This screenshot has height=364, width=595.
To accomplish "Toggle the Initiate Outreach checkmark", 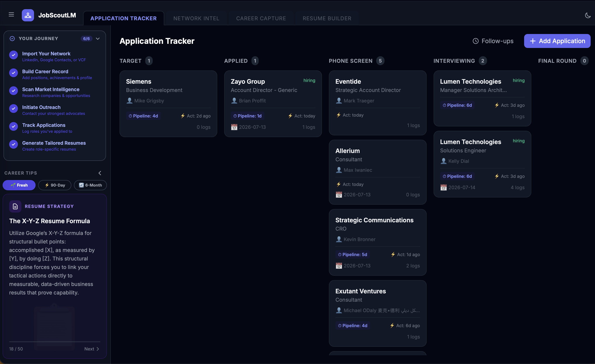I will (x=14, y=109).
